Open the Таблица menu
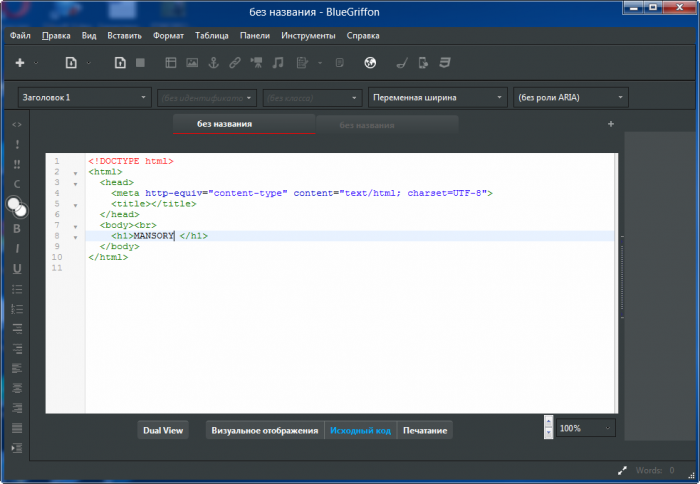This screenshot has height=484, width=700. tap(211, 35)
